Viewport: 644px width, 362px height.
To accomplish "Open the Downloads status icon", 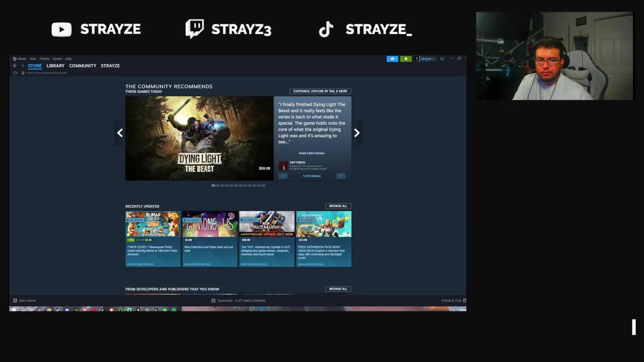I will point(214,301).
